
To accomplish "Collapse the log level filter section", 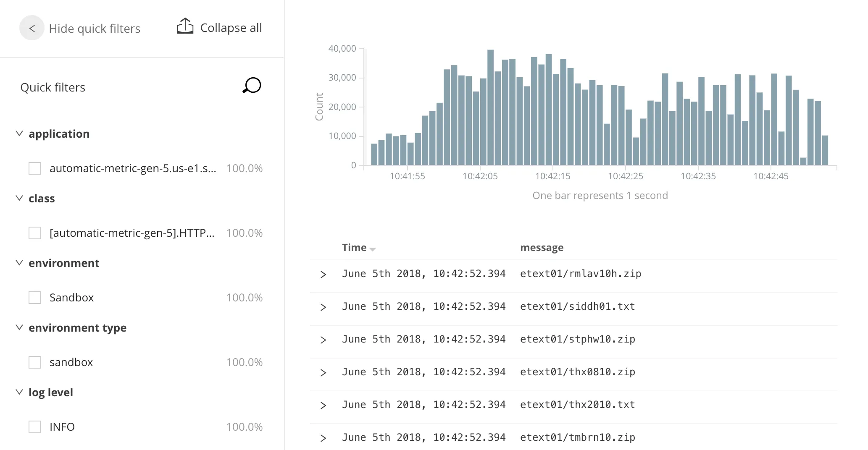I will coord(19,392).
